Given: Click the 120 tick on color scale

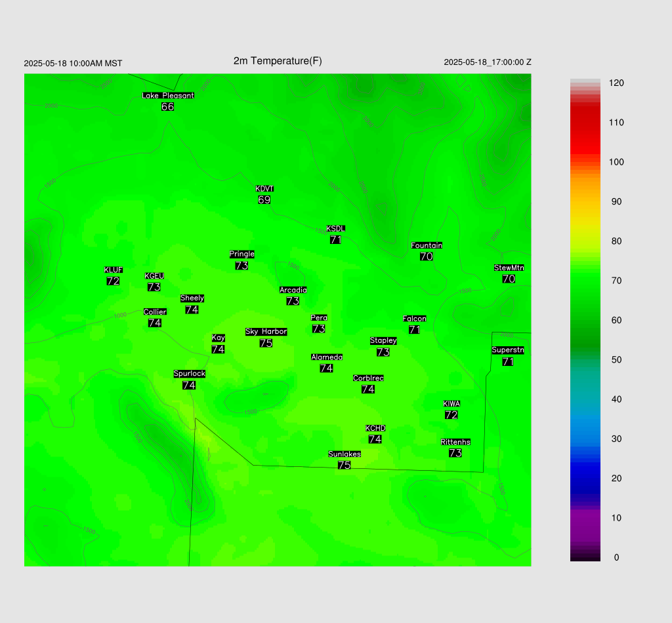Looking at the screenshot, I should (616, 83).
